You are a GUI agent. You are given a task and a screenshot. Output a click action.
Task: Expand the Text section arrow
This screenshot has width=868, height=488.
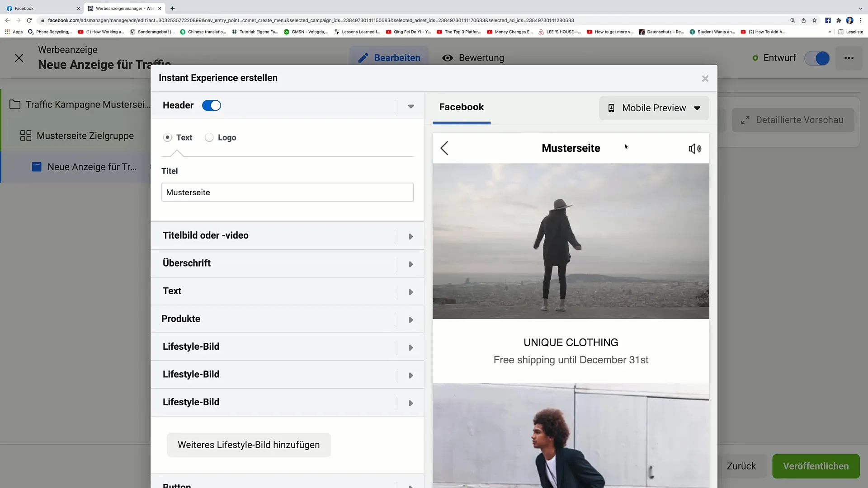point(410,292)
